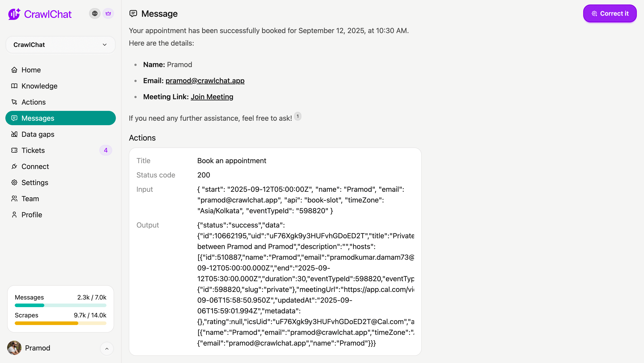The image size is (644, 363).
Task: Navigate to the Team page
Action: click(30, 199)
